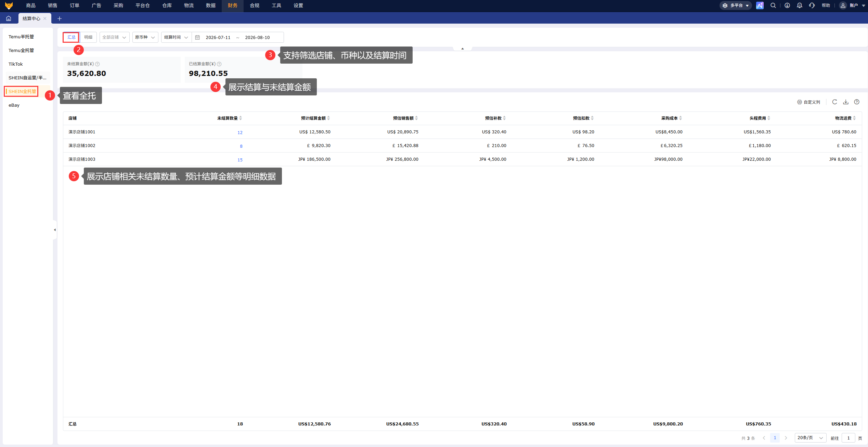Add a new tab with plus icon
The image size is (868, 447).
[x=60, y=18]
